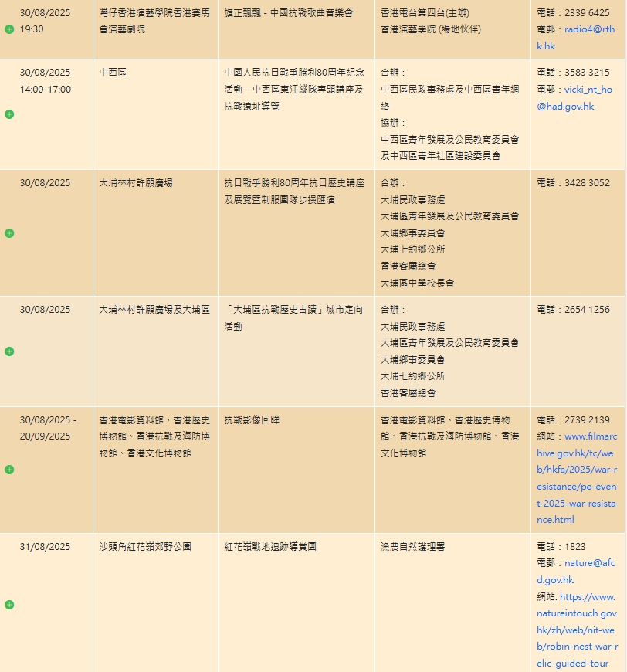Click the nature@afcd.gov.hk email link
The image size is (627, 672).
point(577,572)
